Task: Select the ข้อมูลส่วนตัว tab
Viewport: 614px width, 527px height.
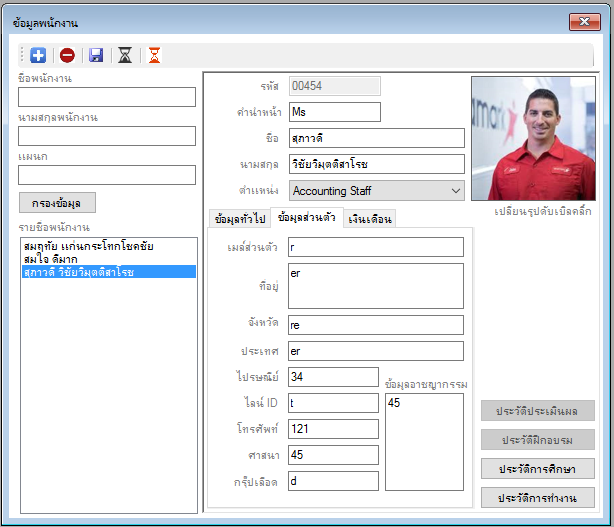Action: point(307,217)
